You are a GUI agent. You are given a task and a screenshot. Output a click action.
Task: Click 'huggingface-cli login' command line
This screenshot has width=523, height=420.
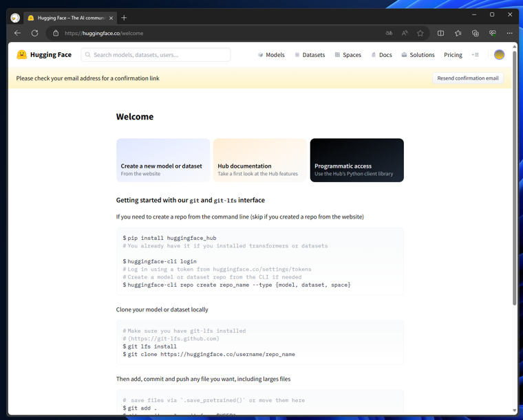160,261
